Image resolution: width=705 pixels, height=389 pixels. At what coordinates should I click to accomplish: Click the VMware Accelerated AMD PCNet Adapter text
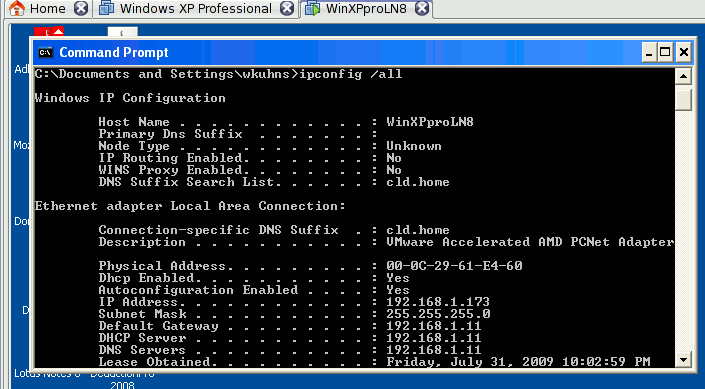click(530, 242)
